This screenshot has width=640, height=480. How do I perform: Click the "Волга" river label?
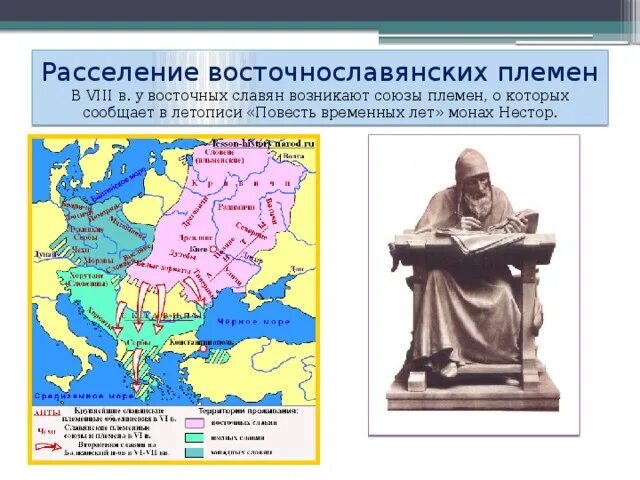point(293,156)
